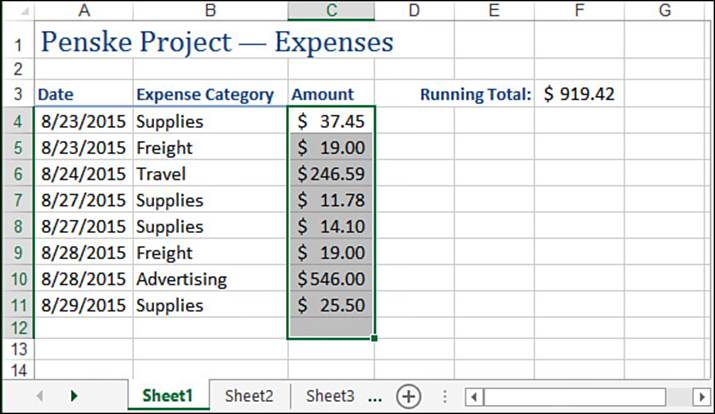Click the $ 19.00 cell in row 9
Viewport: 715px width, 414px height.
pyautogui.click(x=331, y=252)
